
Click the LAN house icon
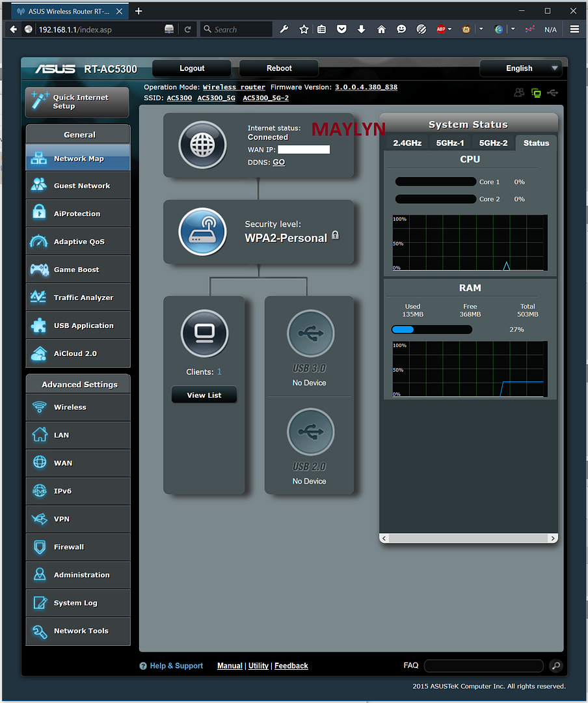click(40, 435)
